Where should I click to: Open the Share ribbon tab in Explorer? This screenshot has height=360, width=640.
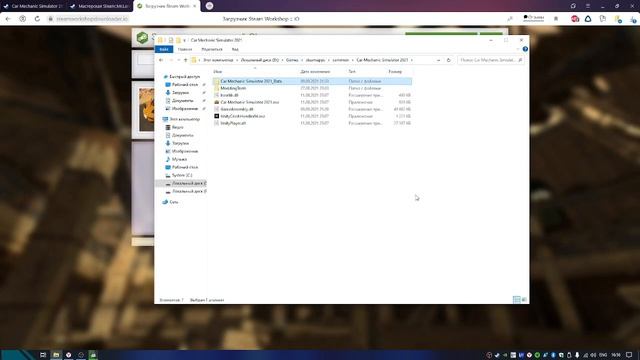point(212,49)
